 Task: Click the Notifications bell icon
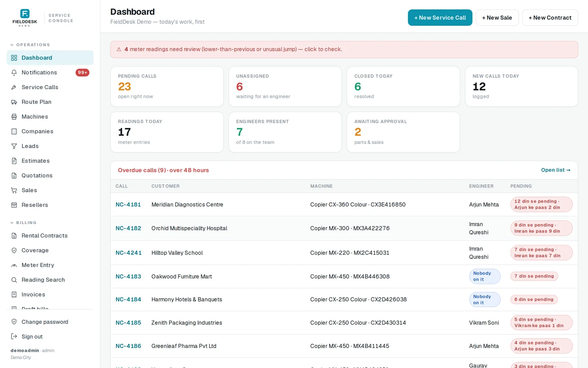pyautogui.click(x=14, y=72)
